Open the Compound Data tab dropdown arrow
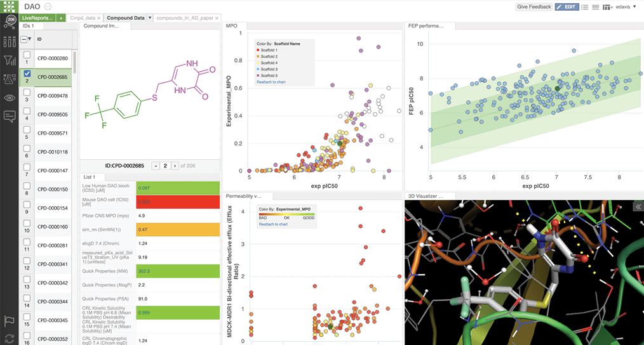The width and height of the screenshot is (644, 345). point(150,18)
